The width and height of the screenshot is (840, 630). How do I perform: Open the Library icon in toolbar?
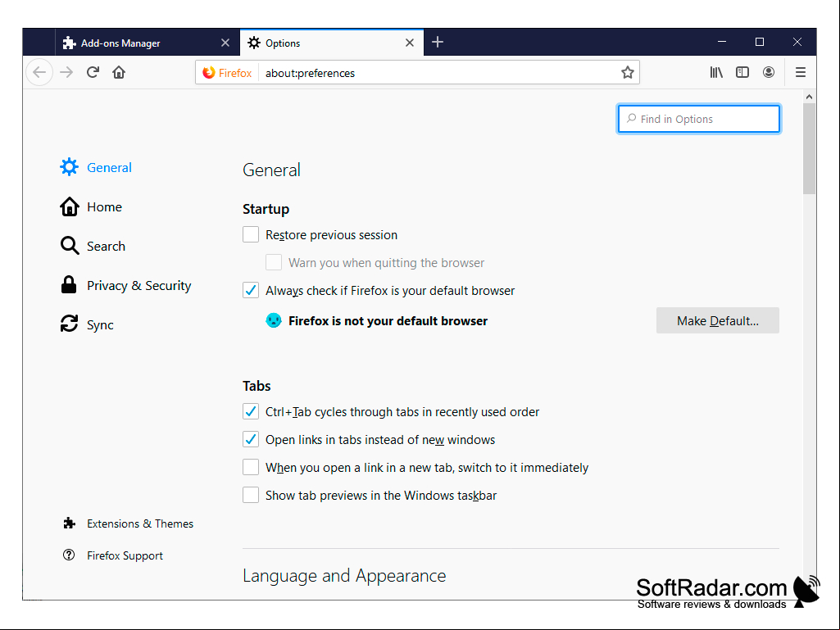click(x=716, y=72)
